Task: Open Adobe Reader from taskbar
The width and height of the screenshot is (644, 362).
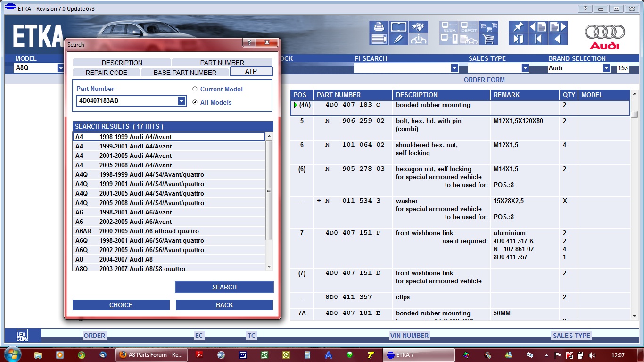Action: [199, 355]
